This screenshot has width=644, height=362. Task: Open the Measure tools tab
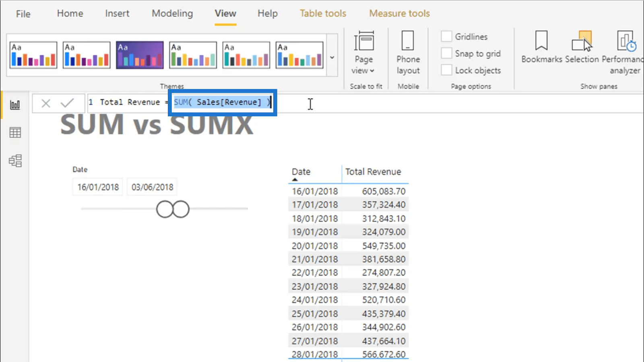click(400, 13)
